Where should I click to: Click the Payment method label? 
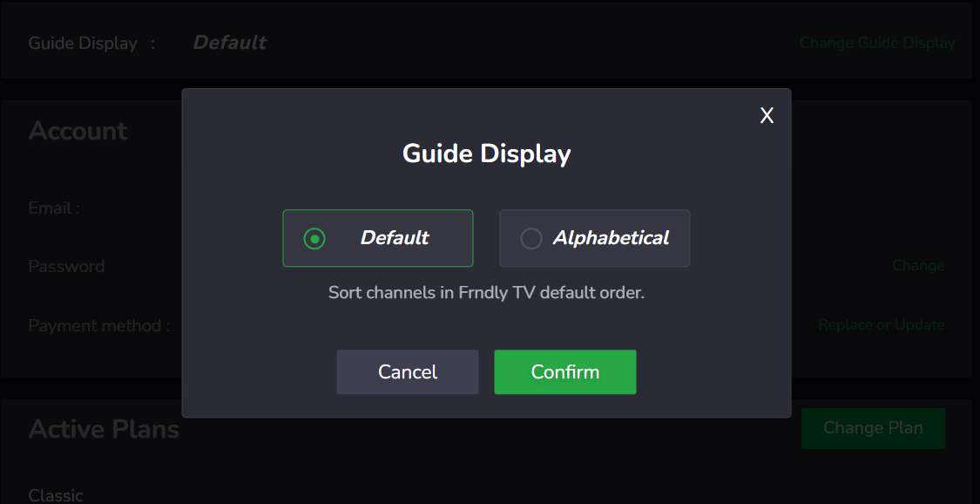point(98,324)
